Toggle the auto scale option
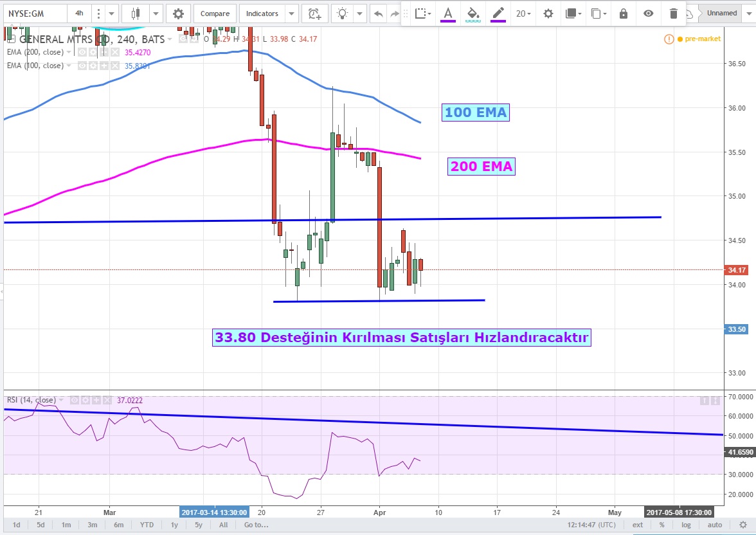The height and width of the screenshot is (535, 756). click(715, 525)
